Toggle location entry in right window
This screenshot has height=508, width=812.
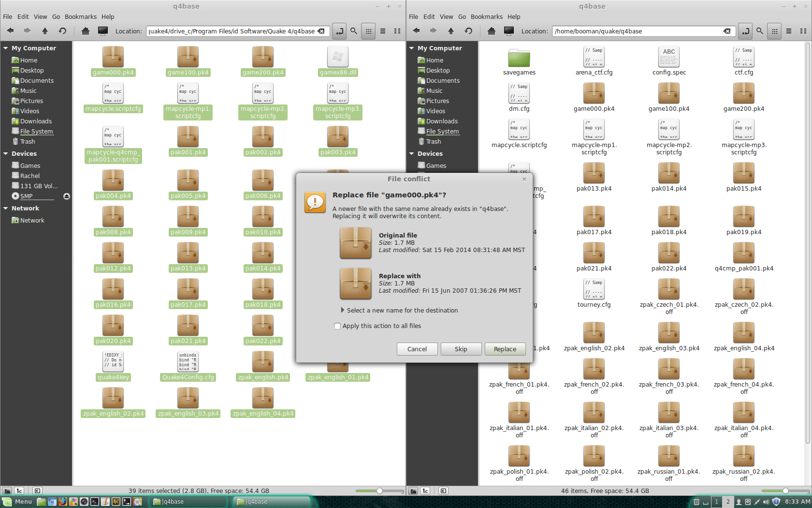coord(746,31)
